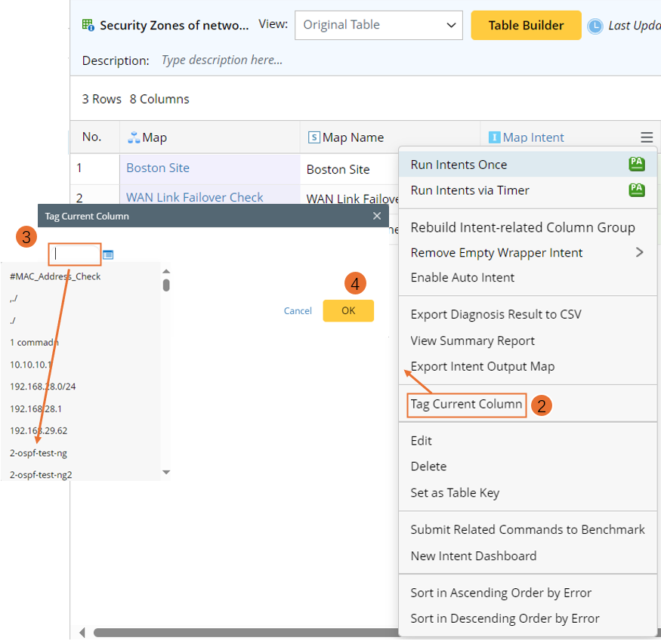Click the table icon beside Security Zones title
This screenshot has height=644, width=661.
[88, 26]
